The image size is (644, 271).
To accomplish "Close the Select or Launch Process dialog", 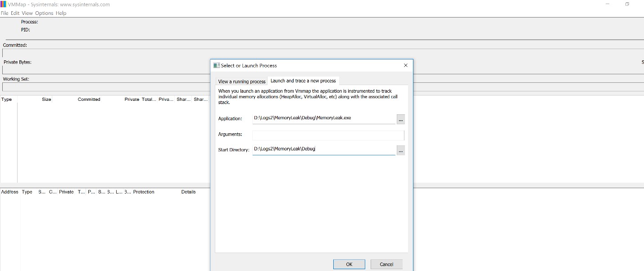I will point(406,65).
